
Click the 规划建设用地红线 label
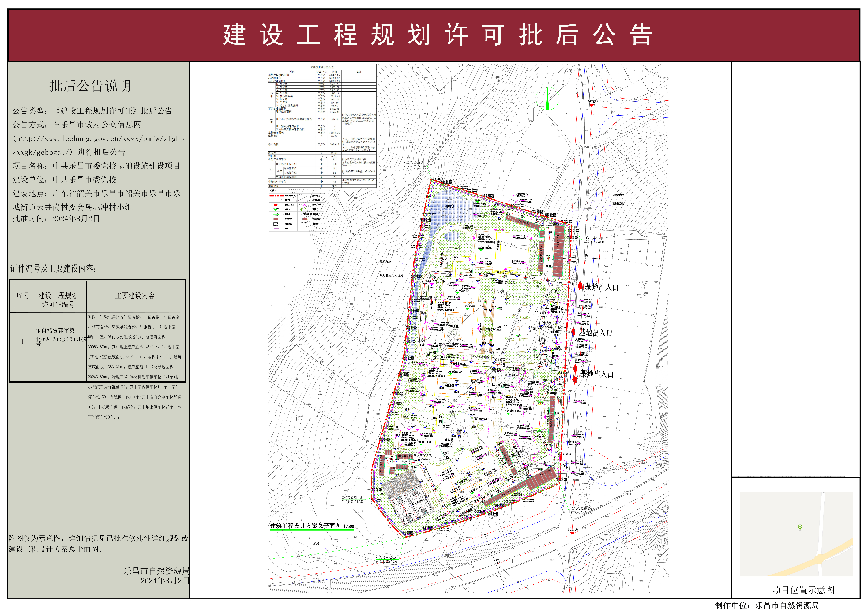391,276
